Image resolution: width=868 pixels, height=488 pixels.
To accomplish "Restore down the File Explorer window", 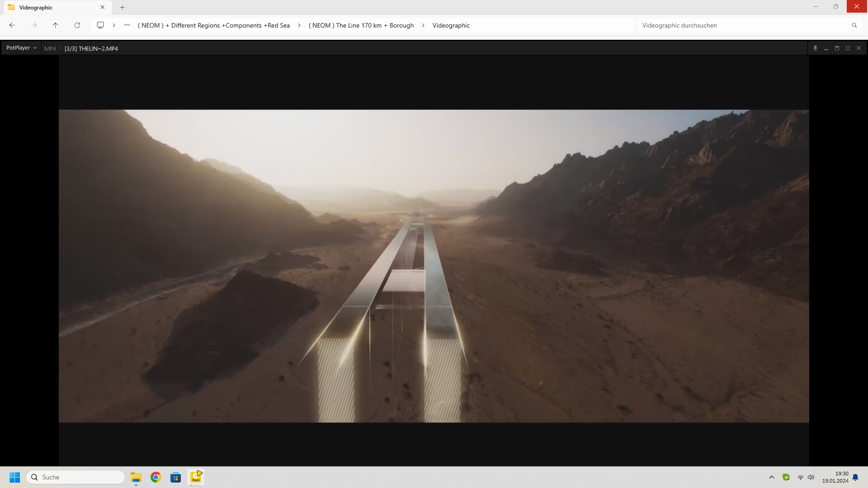I will 836,6.
